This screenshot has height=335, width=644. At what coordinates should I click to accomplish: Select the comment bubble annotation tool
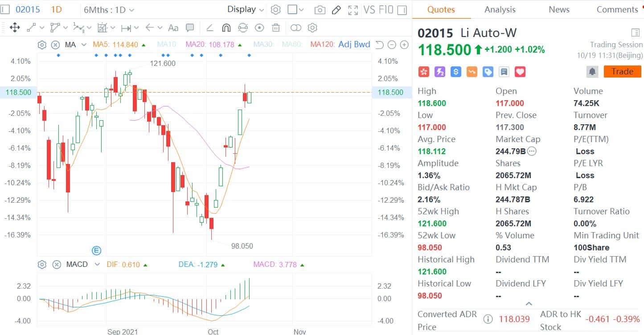[x=190, y=28]
